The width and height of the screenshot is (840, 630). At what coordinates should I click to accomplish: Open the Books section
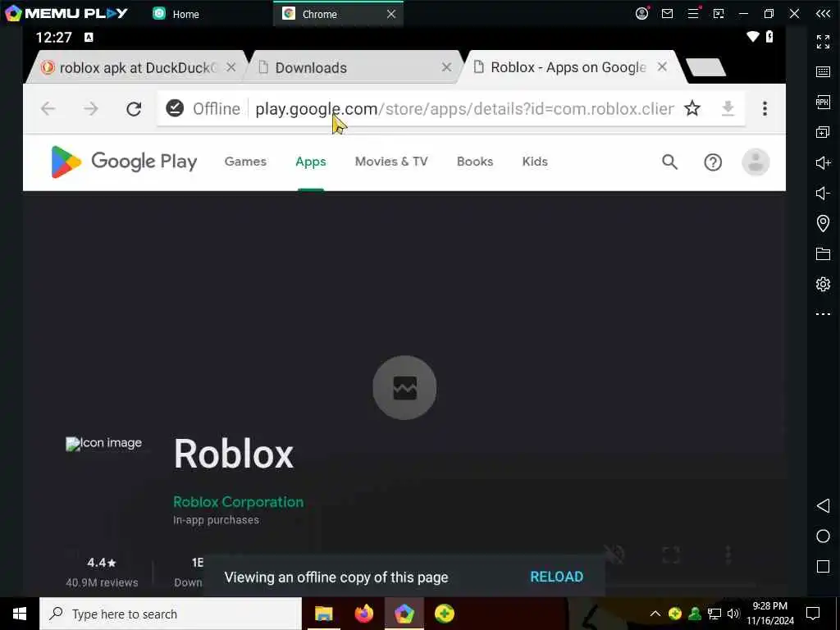pos(475,162)
